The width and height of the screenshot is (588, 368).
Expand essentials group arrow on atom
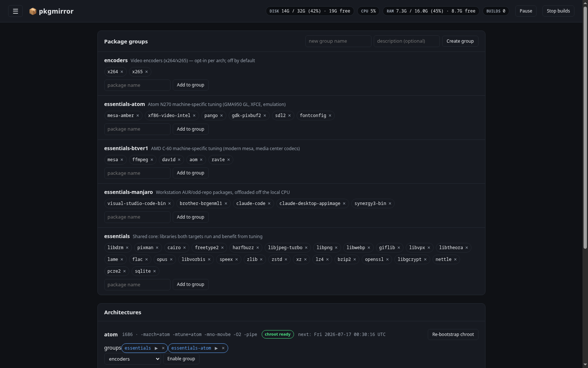pos(156,348)
